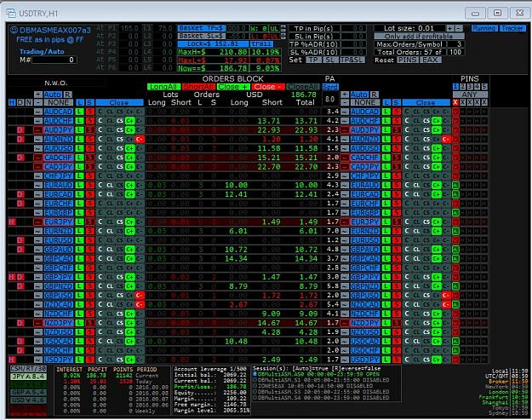Click the blue H filter button in header

pyautogui.click(x=12, y=102)
